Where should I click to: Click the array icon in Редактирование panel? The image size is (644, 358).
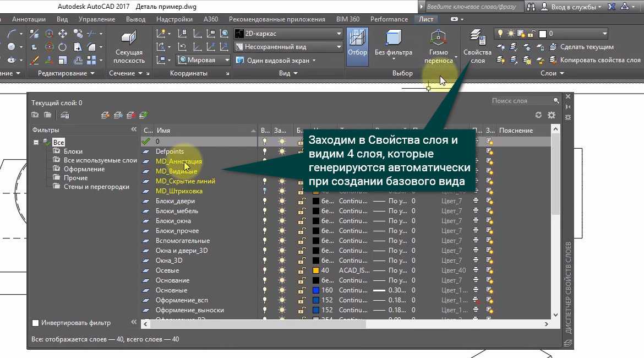point(91,60)
